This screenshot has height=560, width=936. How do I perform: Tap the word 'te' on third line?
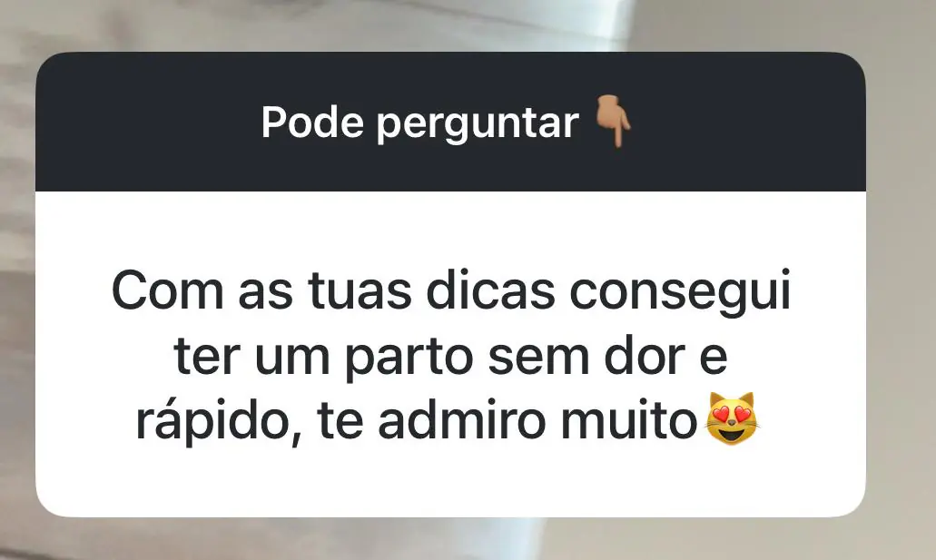340,423
